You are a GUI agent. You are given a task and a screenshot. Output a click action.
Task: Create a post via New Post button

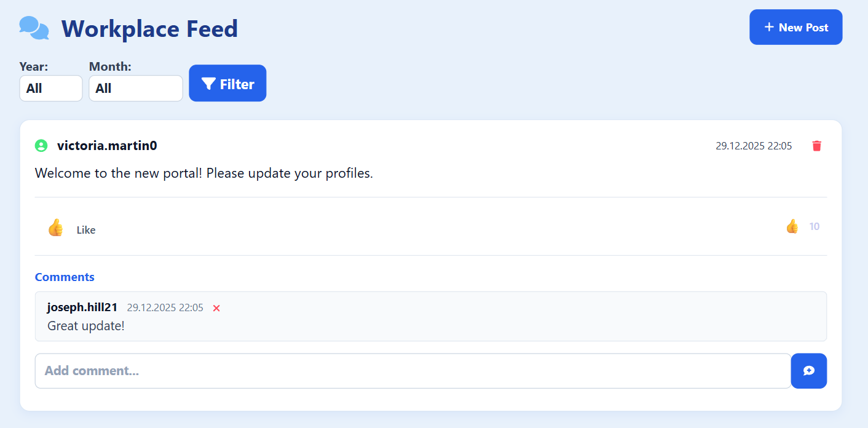(795, 27)
